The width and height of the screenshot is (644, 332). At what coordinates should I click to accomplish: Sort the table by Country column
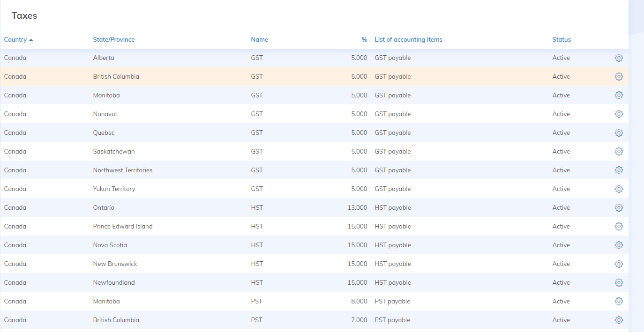(15, 40)
